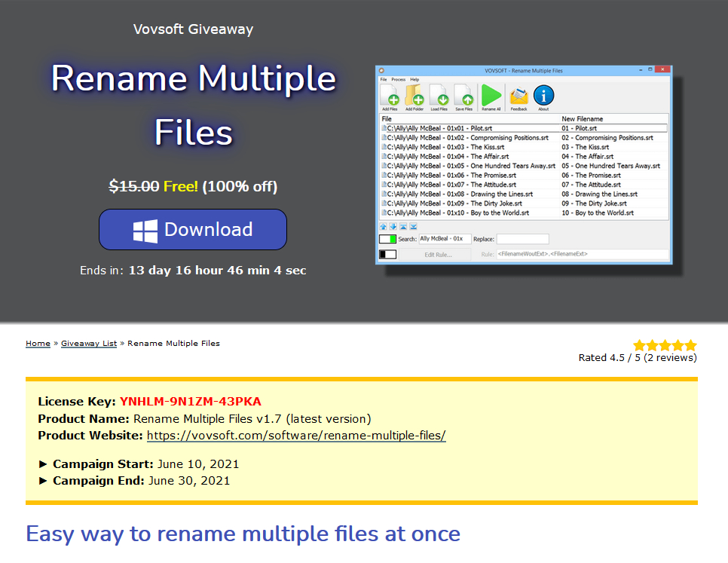Click the large 'Rename Multiple Files' title
728x563 pixels.
click(x=193, y=105)
